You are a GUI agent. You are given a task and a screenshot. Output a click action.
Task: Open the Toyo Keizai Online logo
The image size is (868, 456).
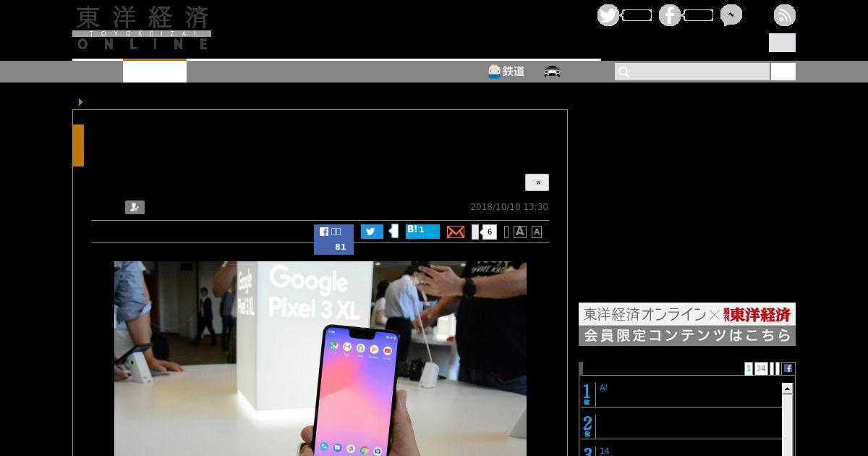pyautogui.click(x=142, y=28)
